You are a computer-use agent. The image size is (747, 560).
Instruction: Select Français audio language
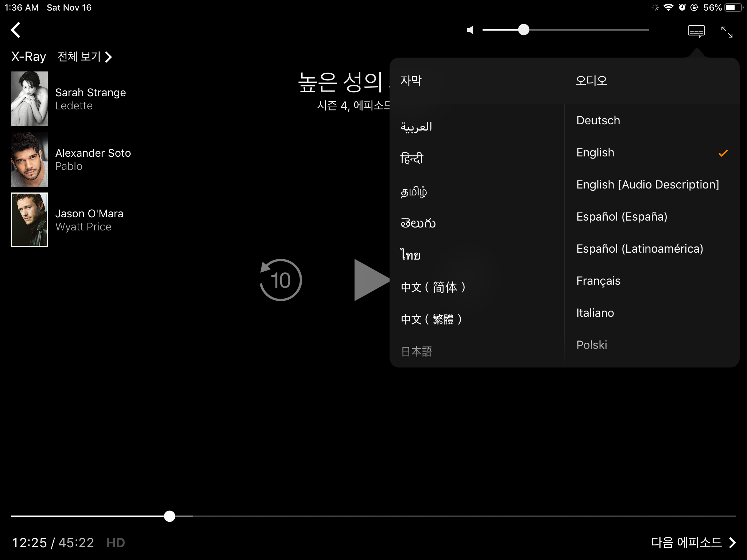point(598,281)
